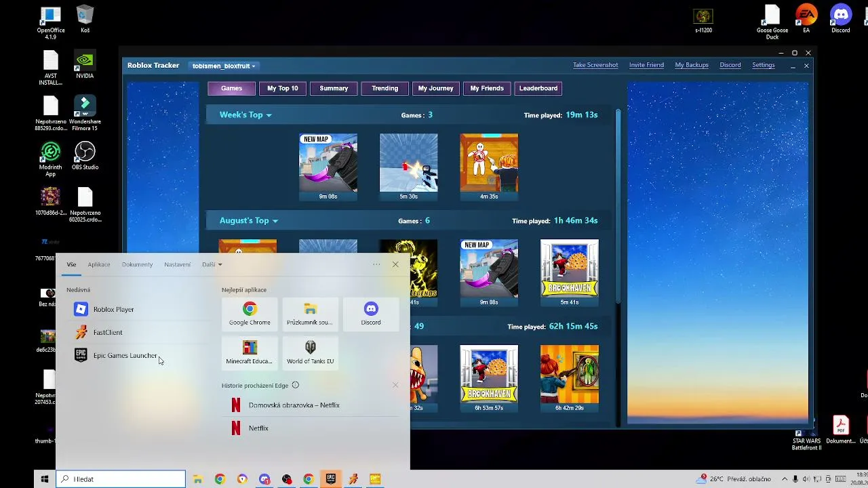Select Week's Top game played 9m 08s

328,167
